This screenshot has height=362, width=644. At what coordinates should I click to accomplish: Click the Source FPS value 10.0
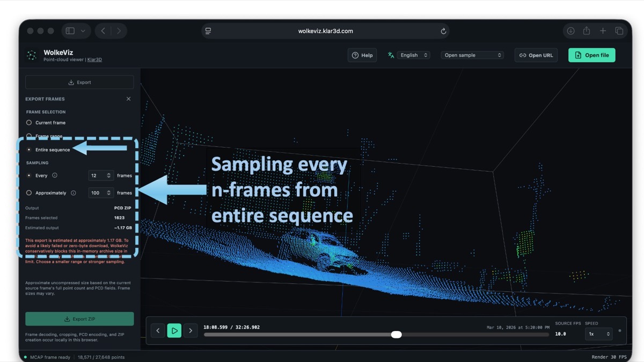pos(560,334)
